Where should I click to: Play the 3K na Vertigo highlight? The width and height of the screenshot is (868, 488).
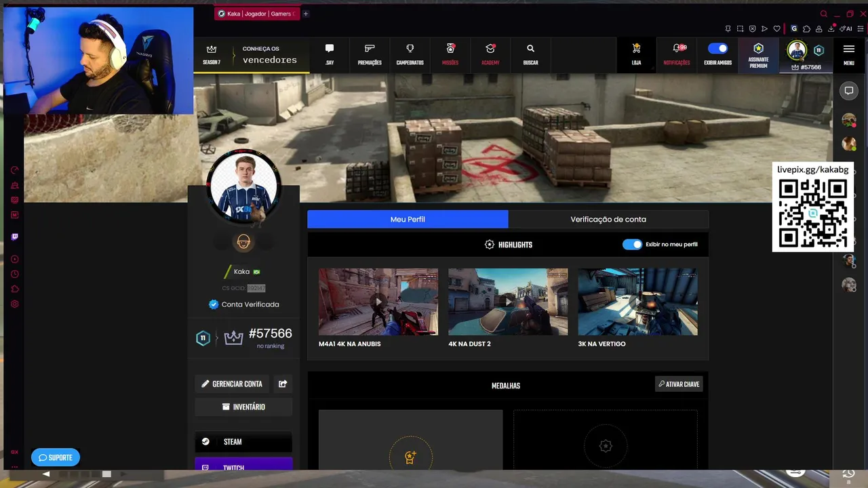tap(637, 302)
